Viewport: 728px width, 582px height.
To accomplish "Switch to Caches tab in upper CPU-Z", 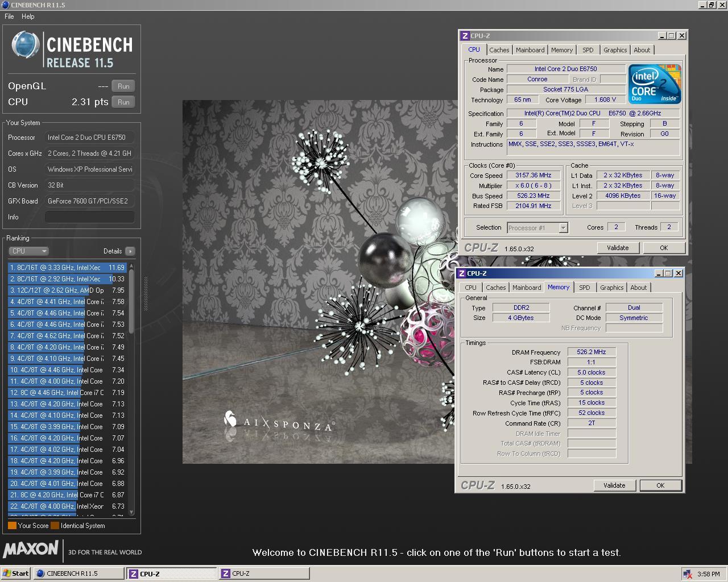I will [x=499, y=50].
